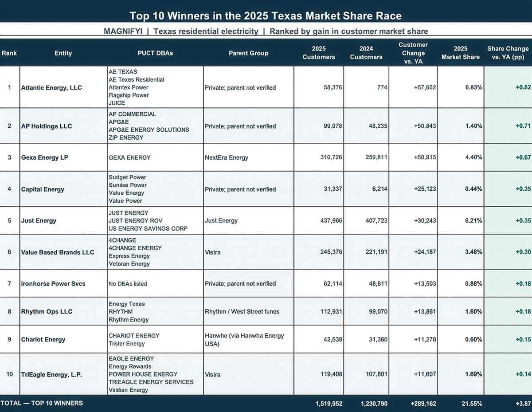Viewport: 532px width, 412px height.
Task: Click the 'POWER HOUSE ENERGY' DBA entry
Action: (x=143, y=374)
